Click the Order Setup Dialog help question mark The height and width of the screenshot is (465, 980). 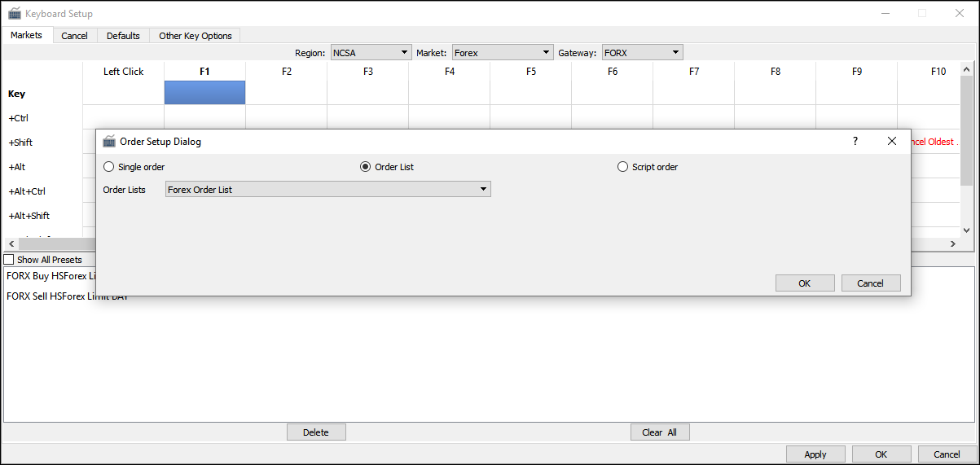[855, 142]
